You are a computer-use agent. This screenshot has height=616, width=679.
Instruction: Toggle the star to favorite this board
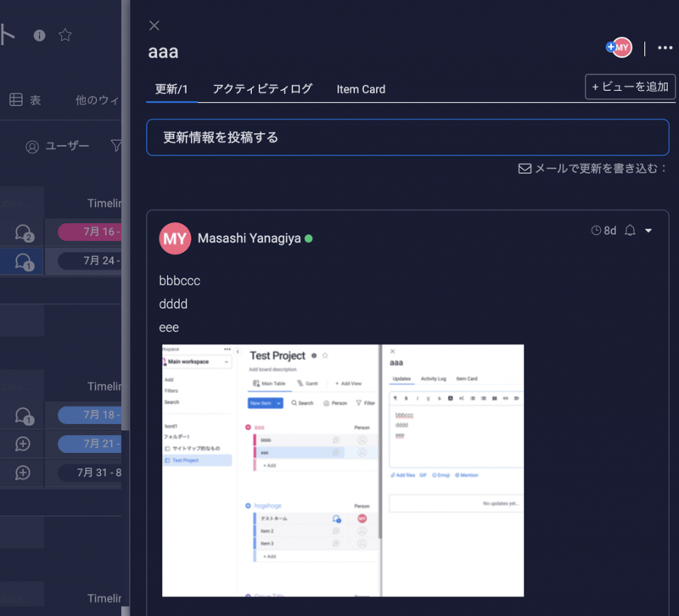65,35
